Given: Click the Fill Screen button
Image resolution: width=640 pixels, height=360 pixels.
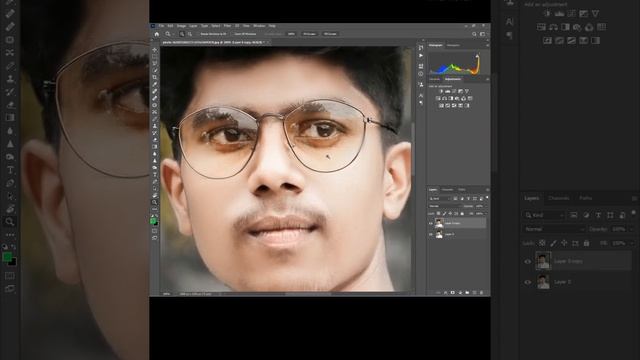Looking at the screenshot, I should pos(330,34).
